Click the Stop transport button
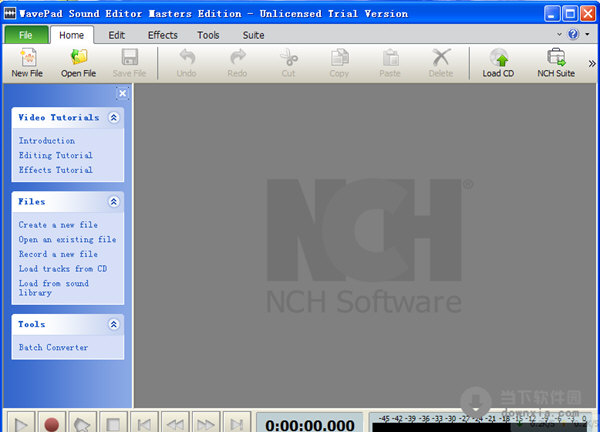This screenshot has width=600, height=432. (x=113, y=422)
